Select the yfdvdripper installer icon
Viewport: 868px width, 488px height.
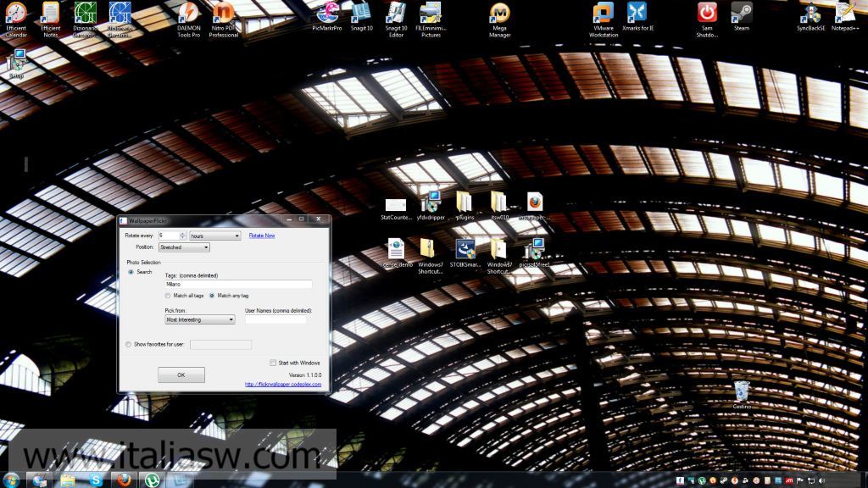[431, 206]
